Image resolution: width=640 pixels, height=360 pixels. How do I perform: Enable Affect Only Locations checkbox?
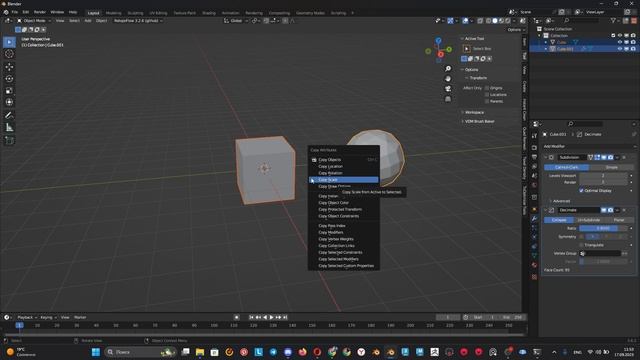[487, 94]
